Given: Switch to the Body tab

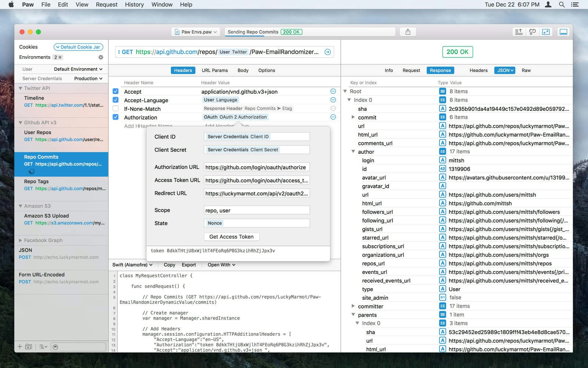Looking at the screenshot, I should pyautogui.click(x=243, y=70).
